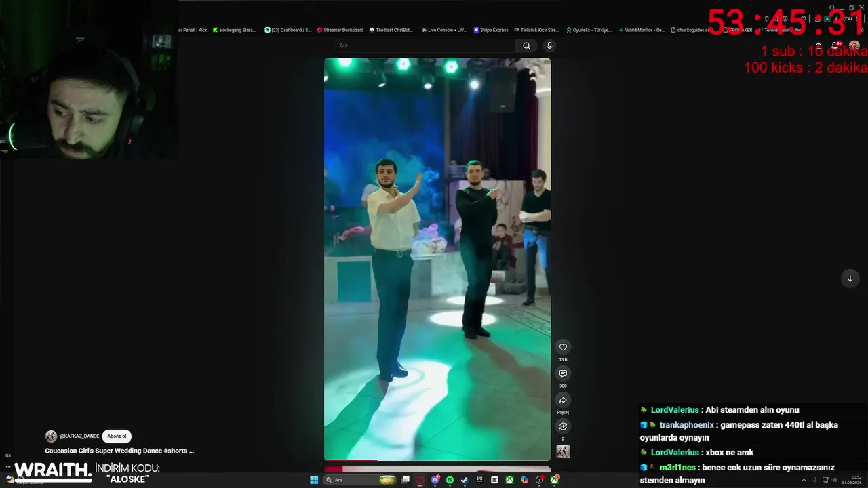
Task: Switch to the Opera GX browser in taskbar
Action: point(420,480)
